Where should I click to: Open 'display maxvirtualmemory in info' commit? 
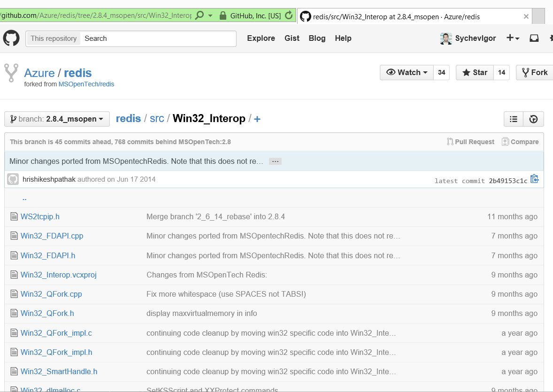pos(202,313)
